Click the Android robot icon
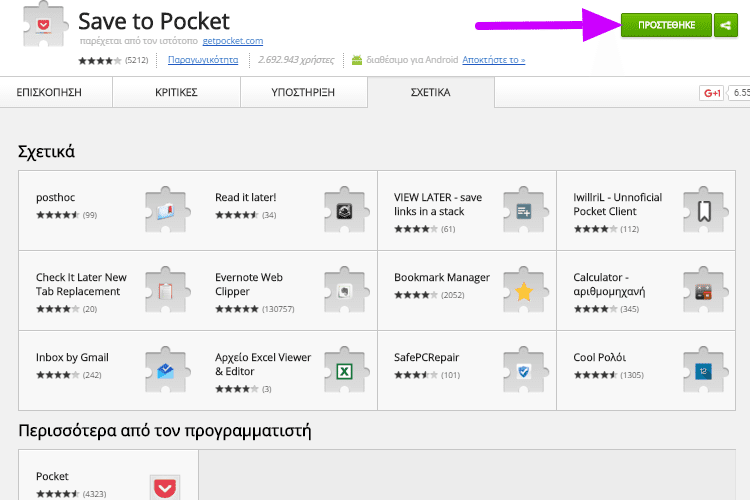The width and height of the screenshot is (750, 500). pos(357,60)
